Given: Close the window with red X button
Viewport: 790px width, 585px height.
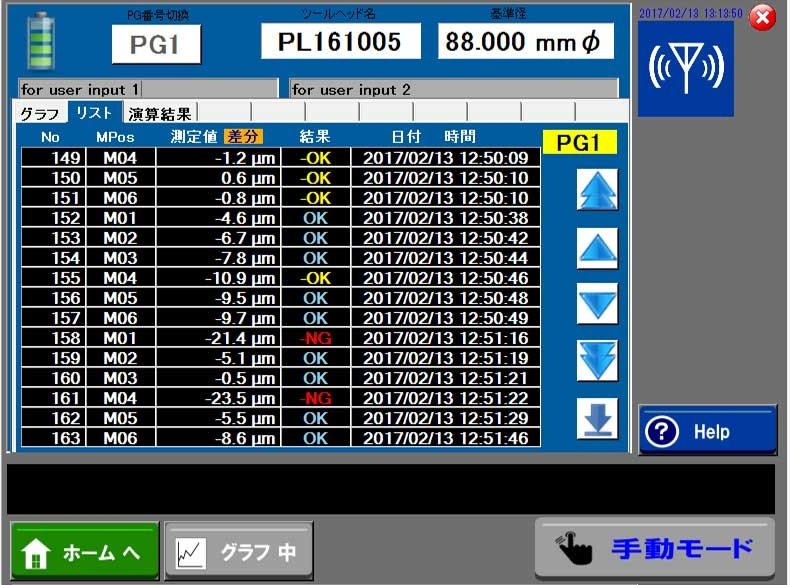Looking at the screenshot, I should click(762, 17).
